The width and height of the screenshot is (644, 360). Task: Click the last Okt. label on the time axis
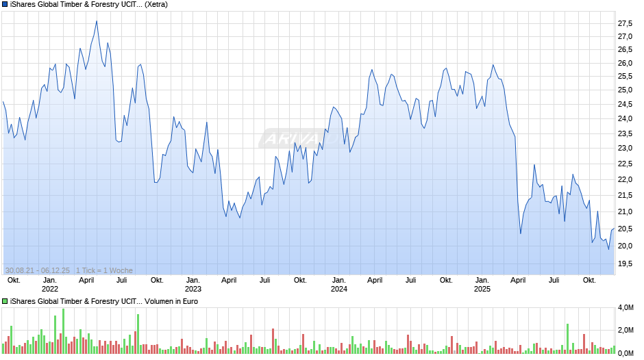click(x=589, y=280)
